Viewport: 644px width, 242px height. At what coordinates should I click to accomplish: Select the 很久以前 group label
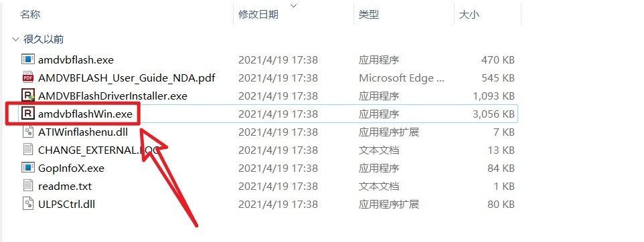[44, 39]
